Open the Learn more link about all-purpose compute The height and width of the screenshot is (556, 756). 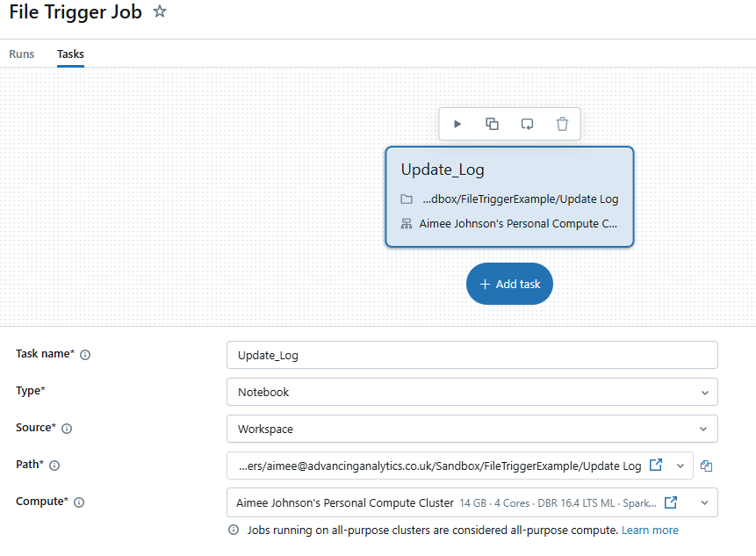650,530
